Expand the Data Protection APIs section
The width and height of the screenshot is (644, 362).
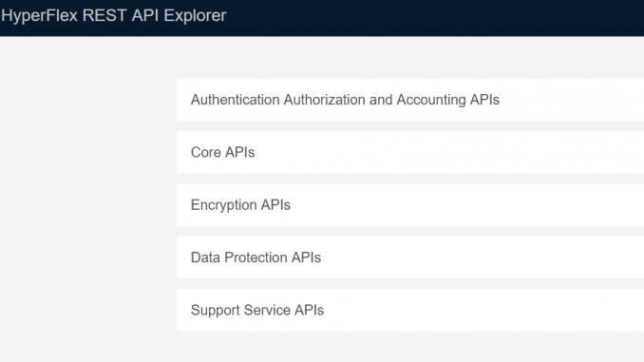point(410,257)
